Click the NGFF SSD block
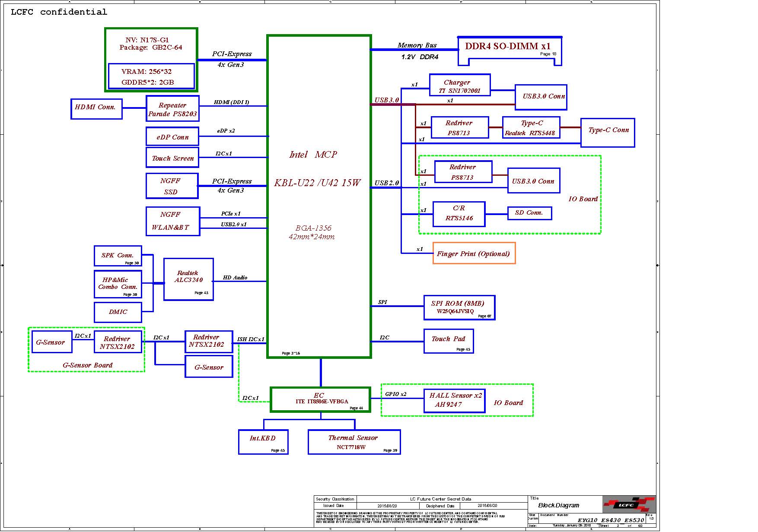This screenshot has height=532, width=758. (172, 186)
